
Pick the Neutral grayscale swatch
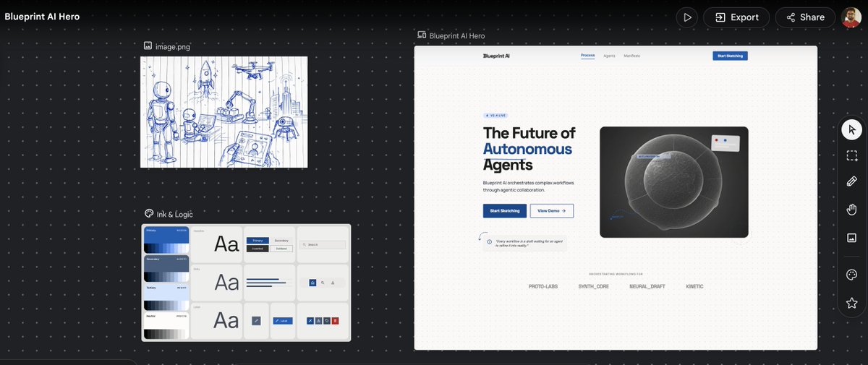pos(166,326)
